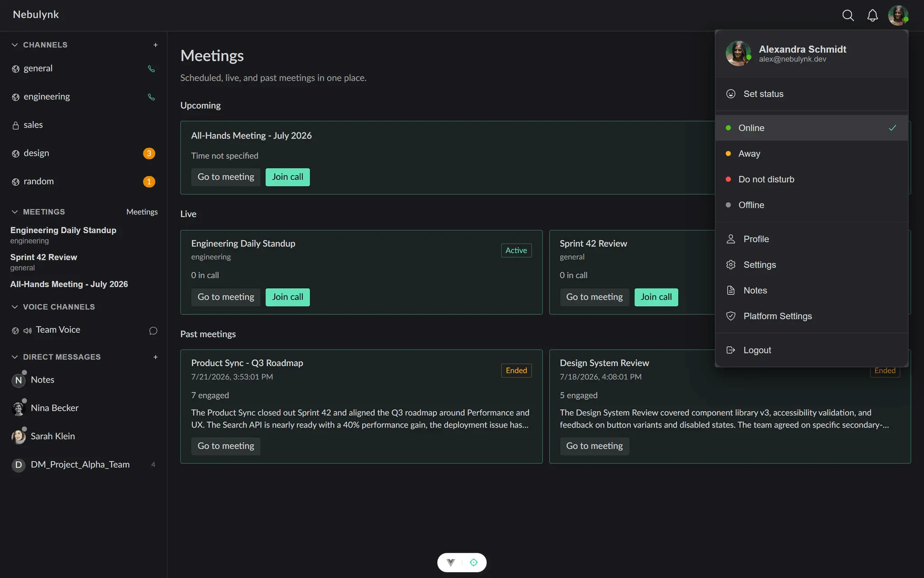924x578 pixels.
Task: Click the Nebulynk logo text
Action: pos(36,15)
